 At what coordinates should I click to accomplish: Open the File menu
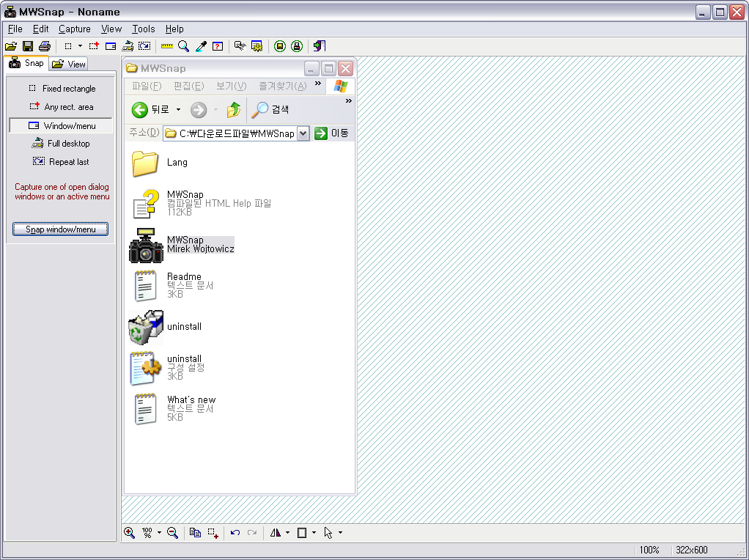(15, 29)
